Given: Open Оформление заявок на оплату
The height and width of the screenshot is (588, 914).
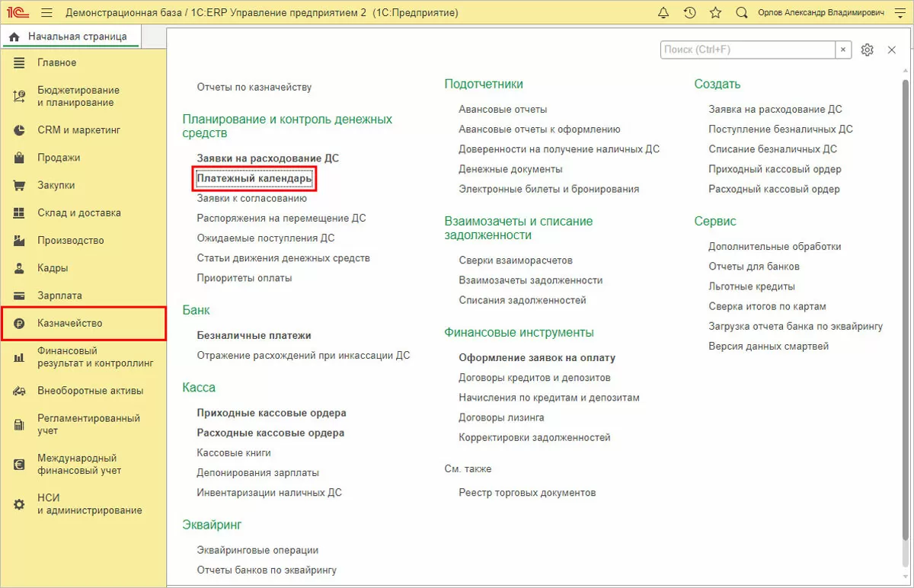Looking at the screenshot, I should pyautogui.click(x=537, y=357).
